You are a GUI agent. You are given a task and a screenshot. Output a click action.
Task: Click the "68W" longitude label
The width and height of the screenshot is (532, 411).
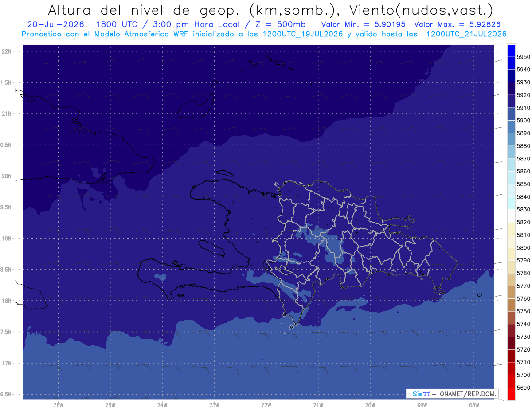pos(474,405)
